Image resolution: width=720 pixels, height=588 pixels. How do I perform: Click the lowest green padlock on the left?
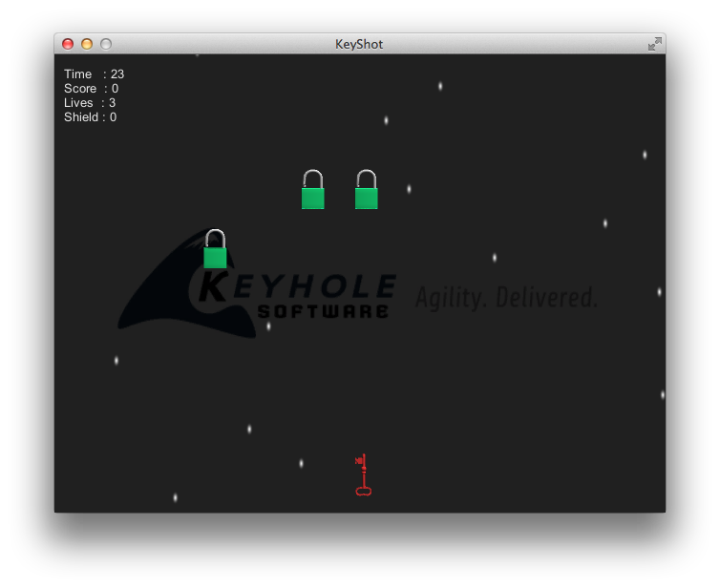[215, 251]
